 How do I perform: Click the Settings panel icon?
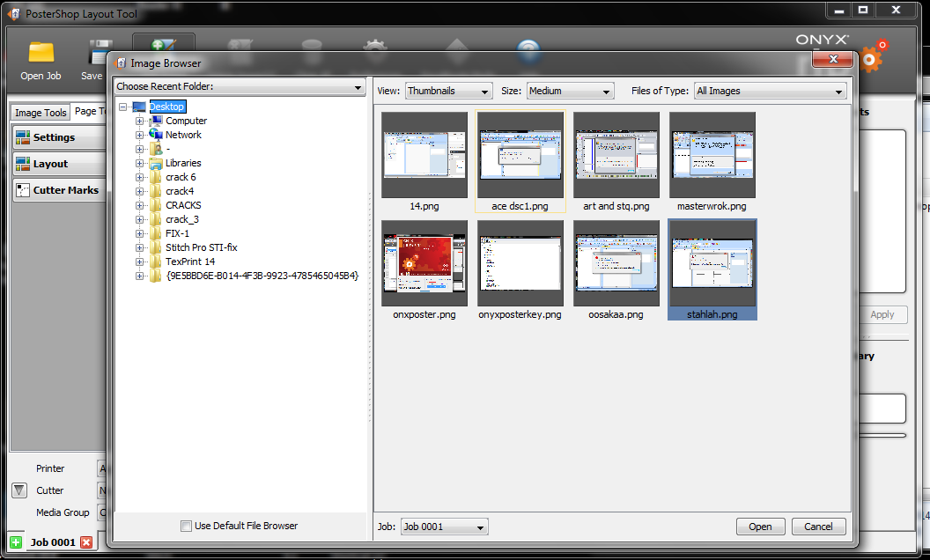point(23,137)
